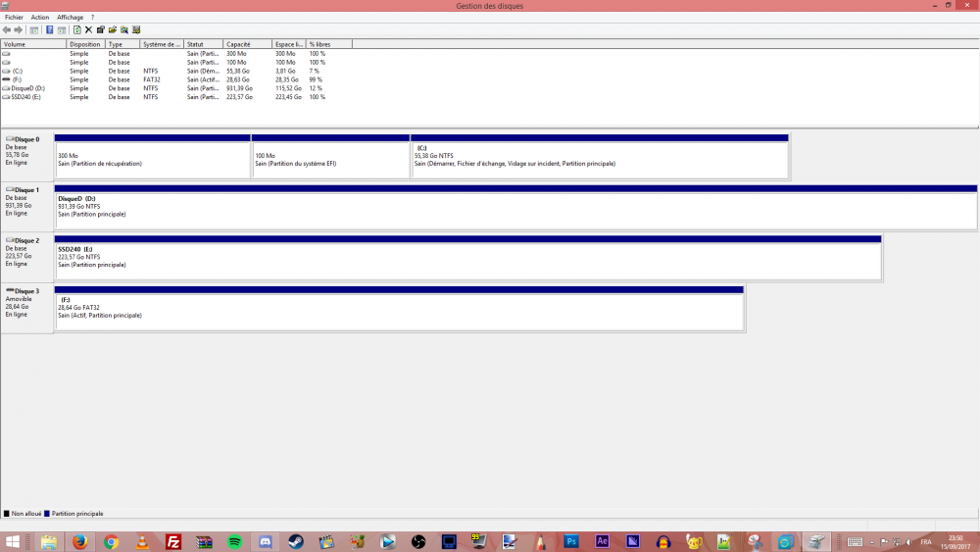Open OBS Studio from the taskbar

point(418,542)
